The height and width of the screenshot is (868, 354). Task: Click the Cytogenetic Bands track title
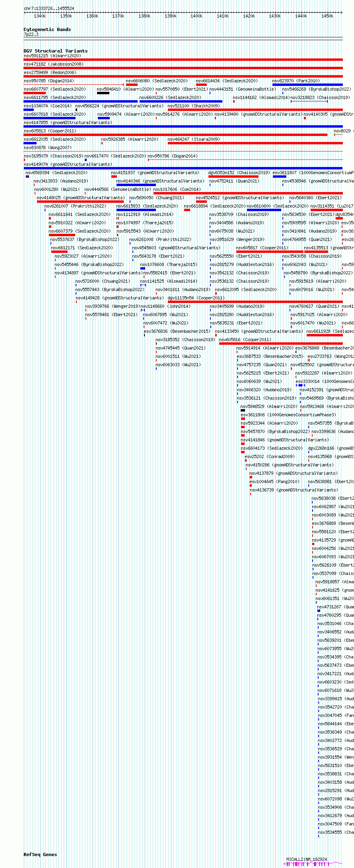[x=47, y=29]
